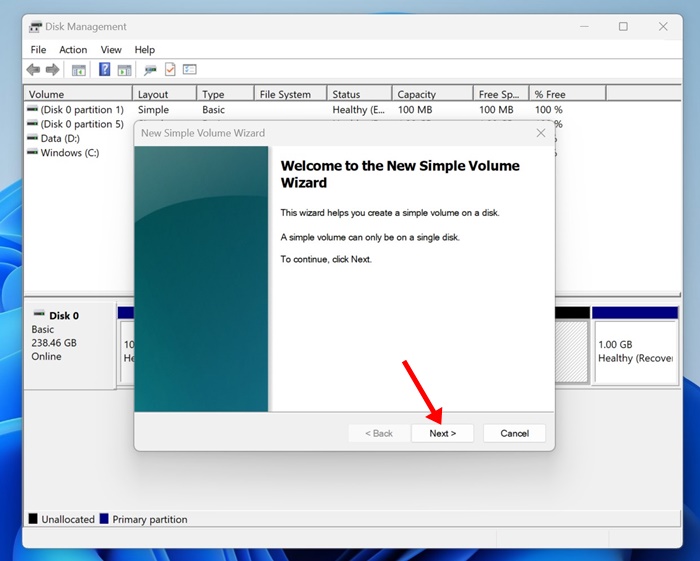The image size is (700, 561).
Task: Select the hatched unallocated space block
Action: [x=571, y=351]
